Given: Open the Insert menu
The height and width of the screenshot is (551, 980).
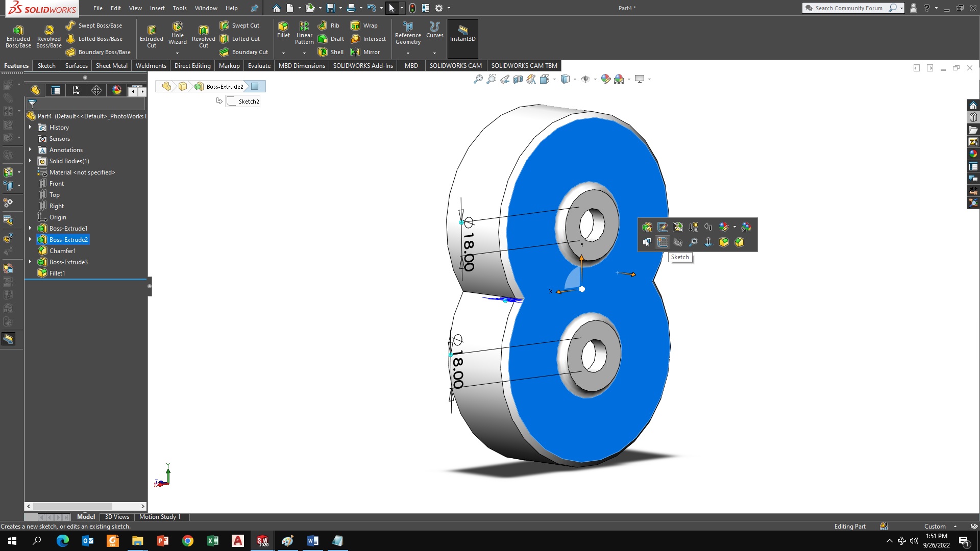Looking at the screenshot, I should pyautogui.click(x=157, y=8).
